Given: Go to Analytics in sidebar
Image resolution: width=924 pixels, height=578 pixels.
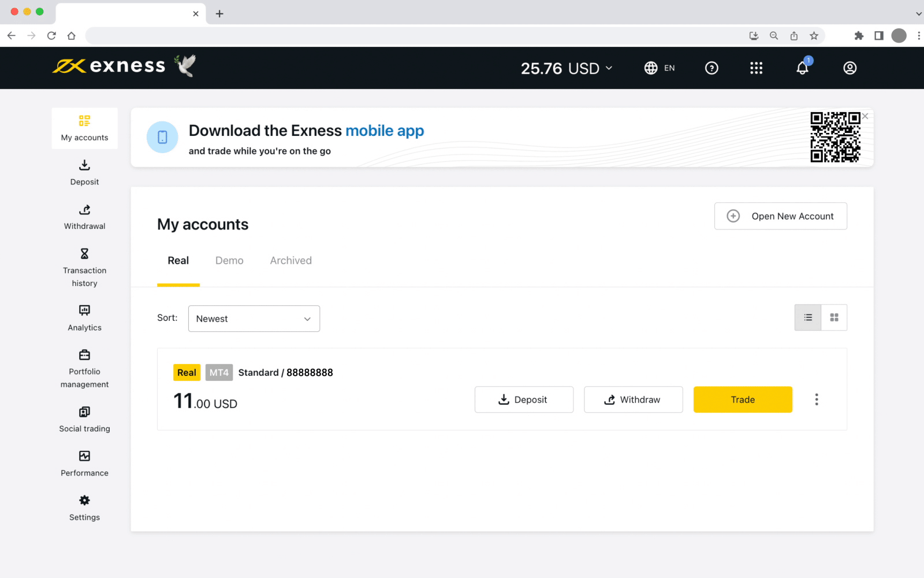Looking at the screenshot, I should point(84,318).
